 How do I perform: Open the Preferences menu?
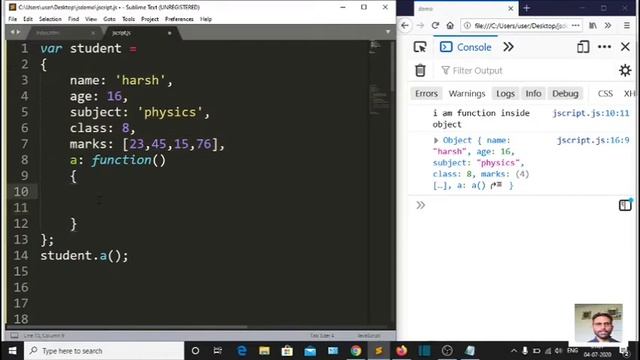(179, 19)
